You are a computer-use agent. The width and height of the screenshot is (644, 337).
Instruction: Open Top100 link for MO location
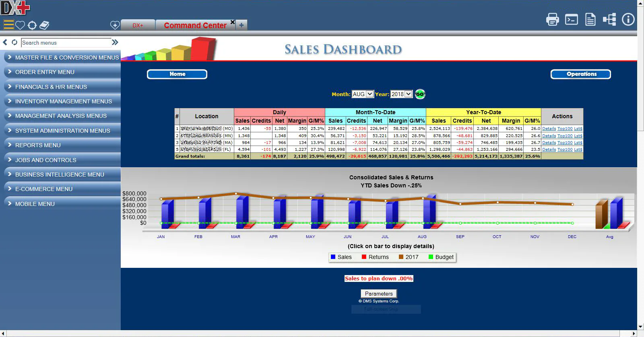565,129
